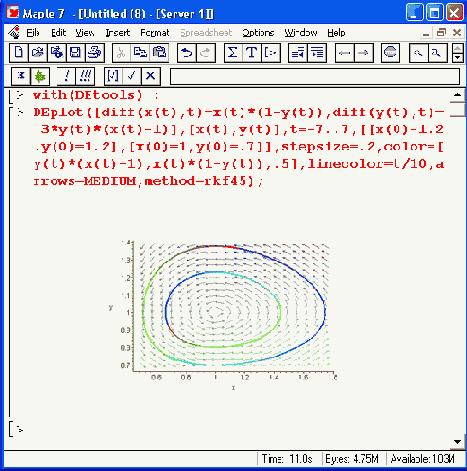Insert Maple input with the Sigma icon

tap(233, 53)
